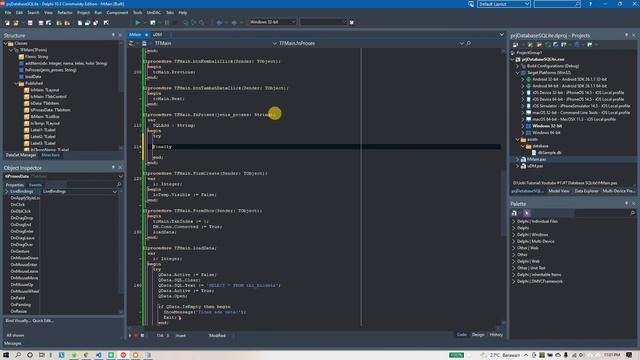Collapse the Published folder in Structure

pos(17,83)
